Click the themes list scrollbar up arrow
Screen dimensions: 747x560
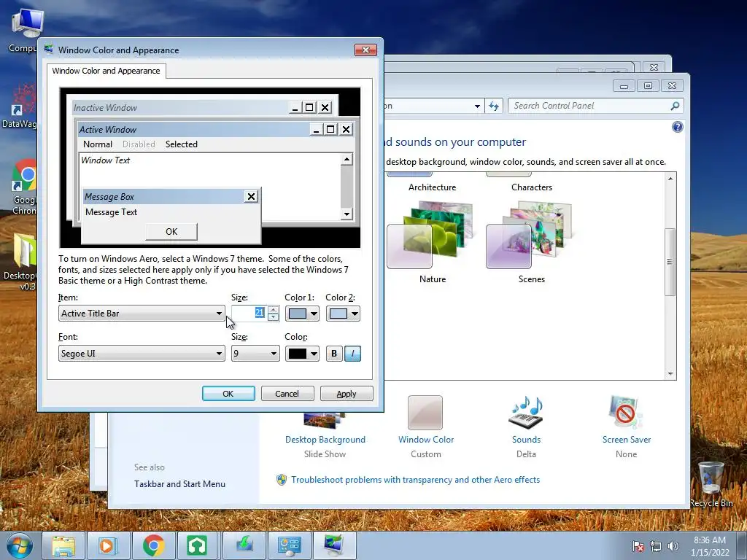pyautogui.click(x=670, y=179)
